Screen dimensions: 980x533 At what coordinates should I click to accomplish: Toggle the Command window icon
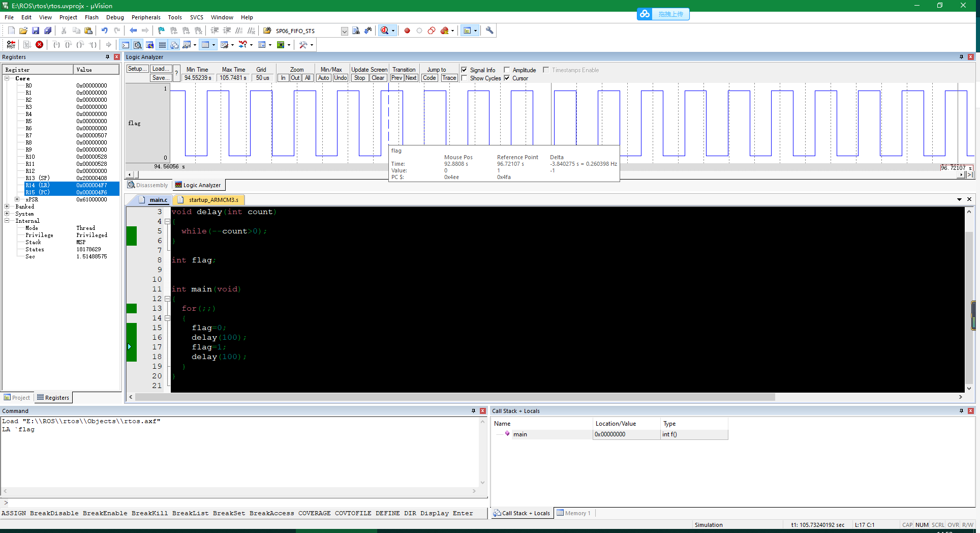click(x=126, y=45)
